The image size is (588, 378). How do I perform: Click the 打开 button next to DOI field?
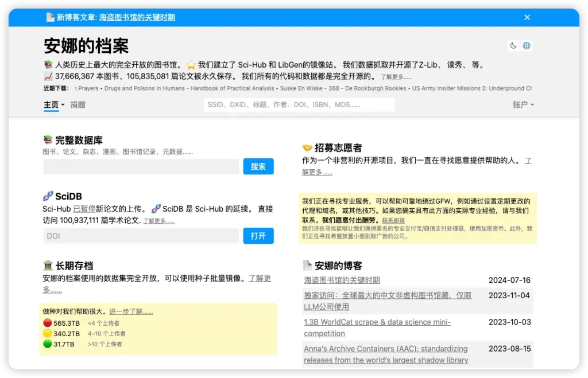tap(258, 236)
